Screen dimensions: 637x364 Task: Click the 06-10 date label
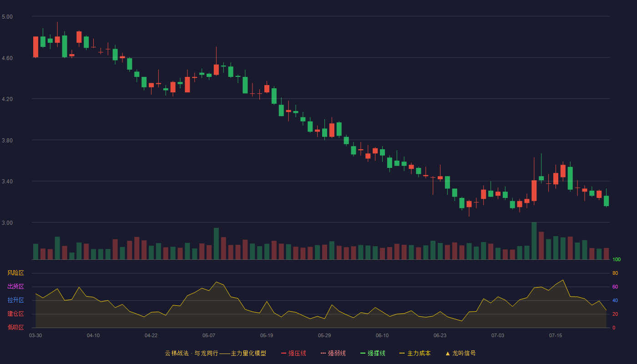click(382, 335)
